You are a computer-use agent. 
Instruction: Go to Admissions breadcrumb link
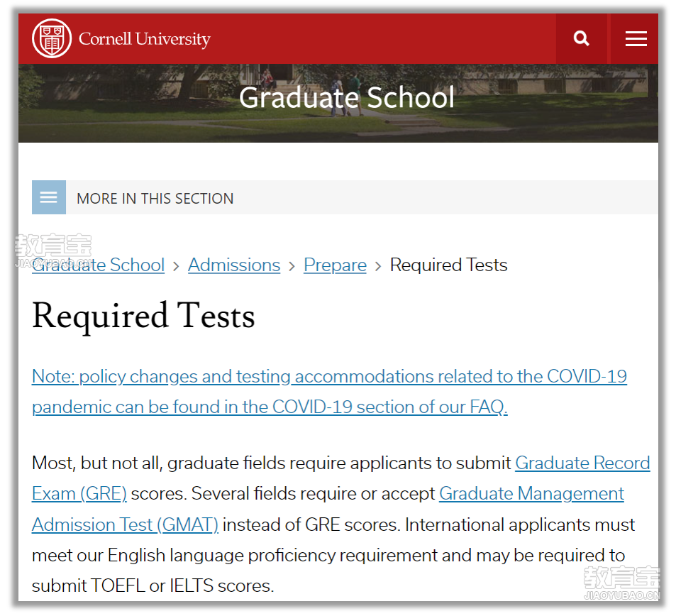click(234, 265)
